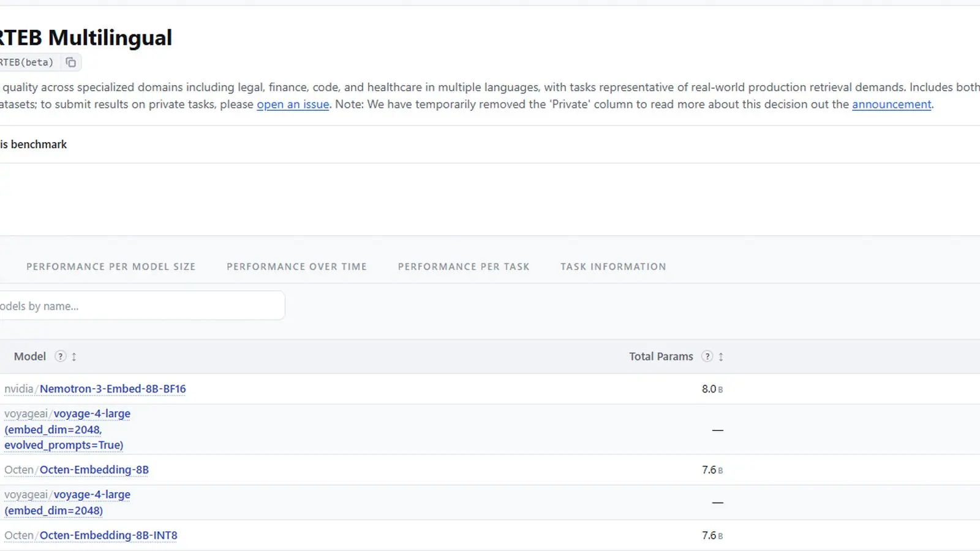Open Octen-Embedding-8B model link

94,470
